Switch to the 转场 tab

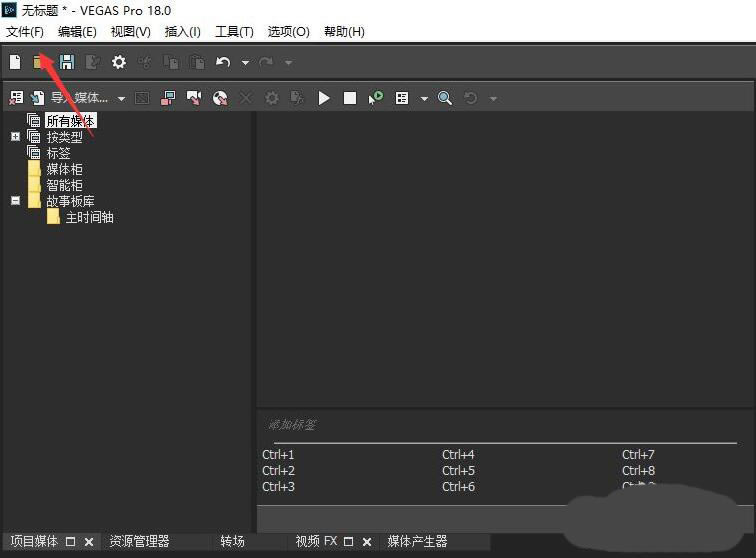point(232,542)
